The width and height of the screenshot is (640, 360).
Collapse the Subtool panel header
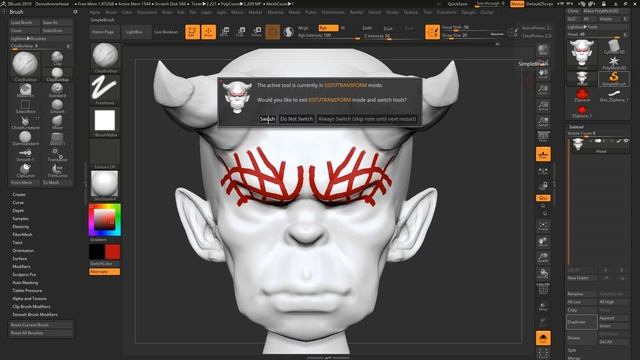576,127
